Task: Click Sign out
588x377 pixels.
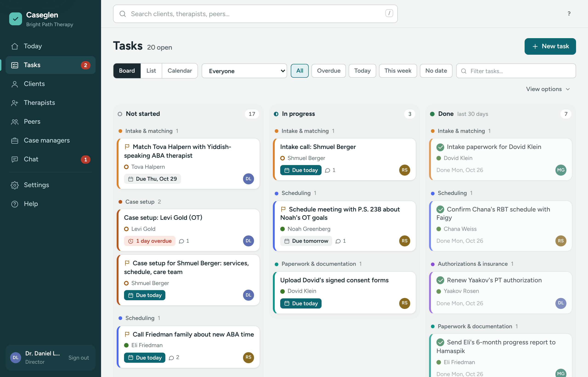Action: pyautogui.click(x=79, y=358)
